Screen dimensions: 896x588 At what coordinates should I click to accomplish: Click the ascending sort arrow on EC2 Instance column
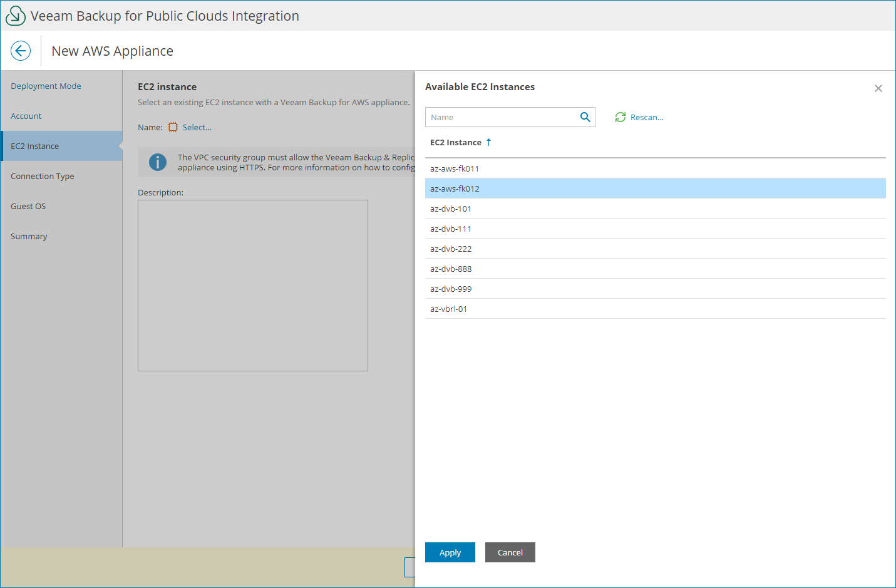(488, 142)
